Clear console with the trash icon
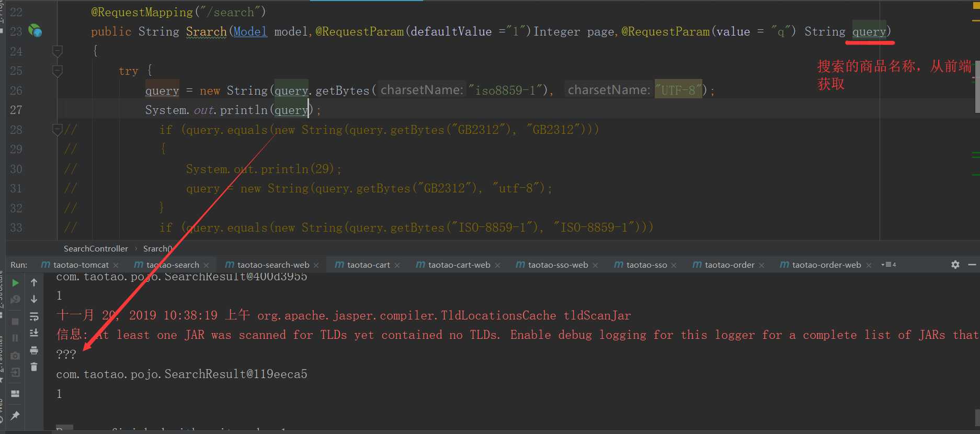 tap(34, 367)
